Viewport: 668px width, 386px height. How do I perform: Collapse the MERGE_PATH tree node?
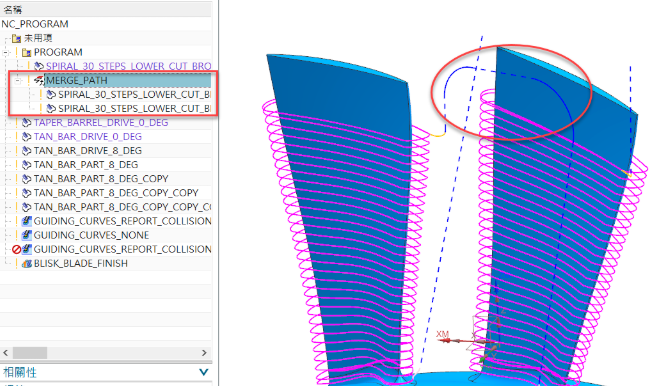click(x=18, y=81)
